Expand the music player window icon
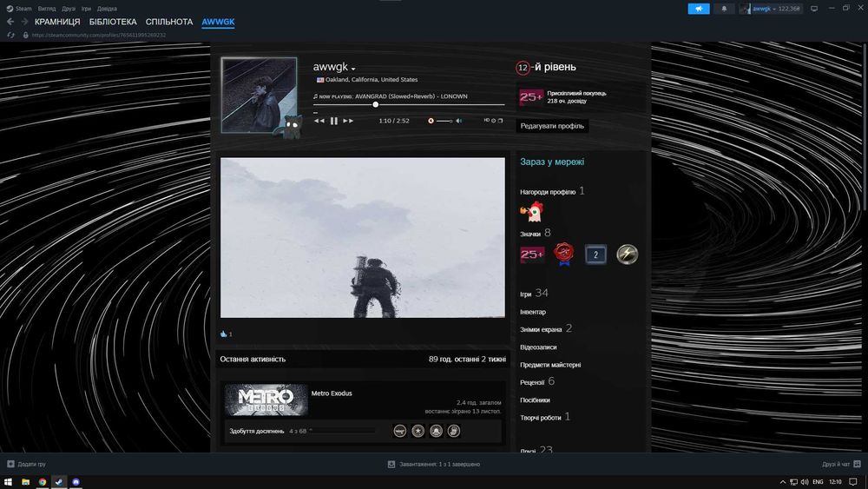Image resolution: width=868 pixels, height=489 pixels. pyautogui.click(x=500, y=120)
